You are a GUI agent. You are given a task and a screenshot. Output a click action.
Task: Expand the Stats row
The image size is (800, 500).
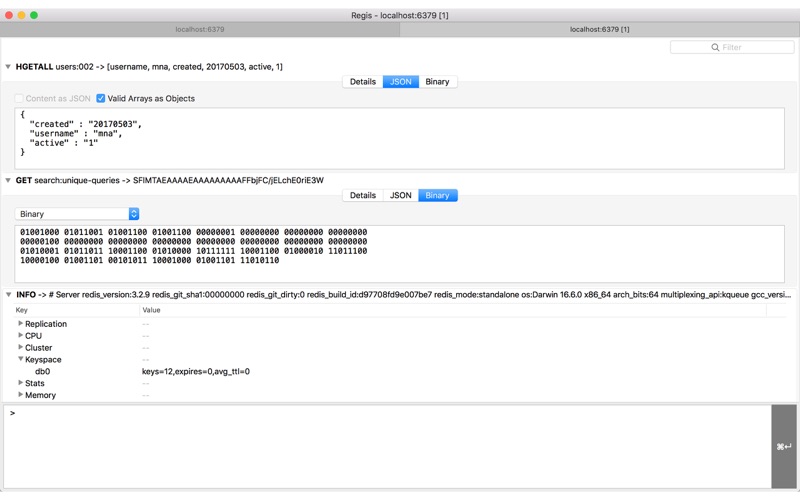tap(20, 383)
